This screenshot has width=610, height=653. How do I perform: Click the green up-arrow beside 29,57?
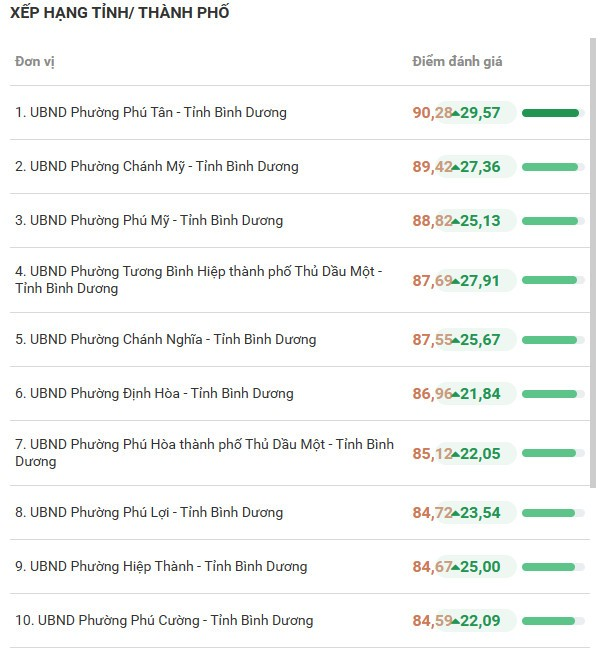(x=456, y=113)
